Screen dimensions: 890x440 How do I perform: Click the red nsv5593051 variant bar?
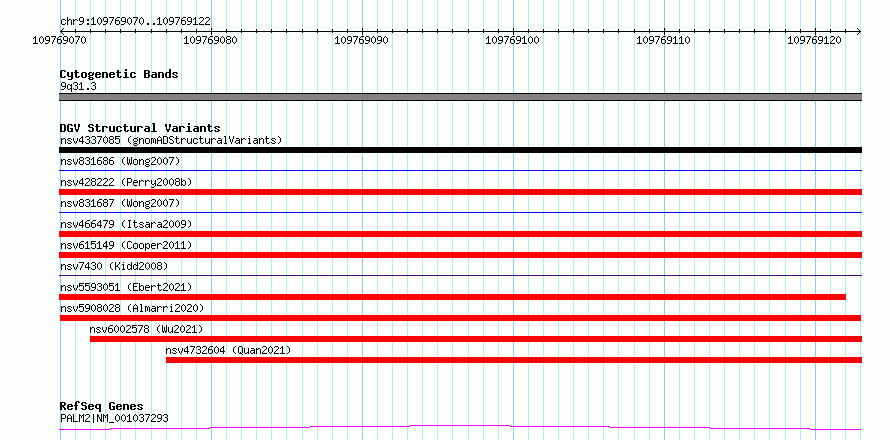tap(452, 297)
